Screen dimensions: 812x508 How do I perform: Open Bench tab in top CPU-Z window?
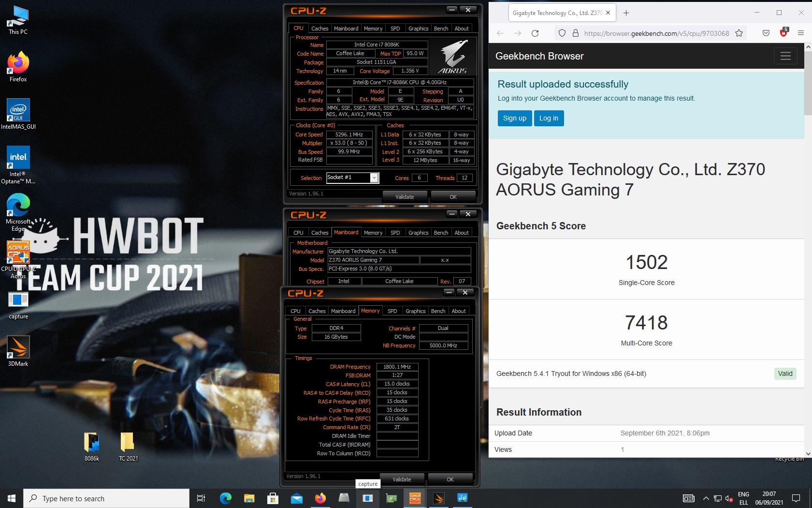coord(441,29)
